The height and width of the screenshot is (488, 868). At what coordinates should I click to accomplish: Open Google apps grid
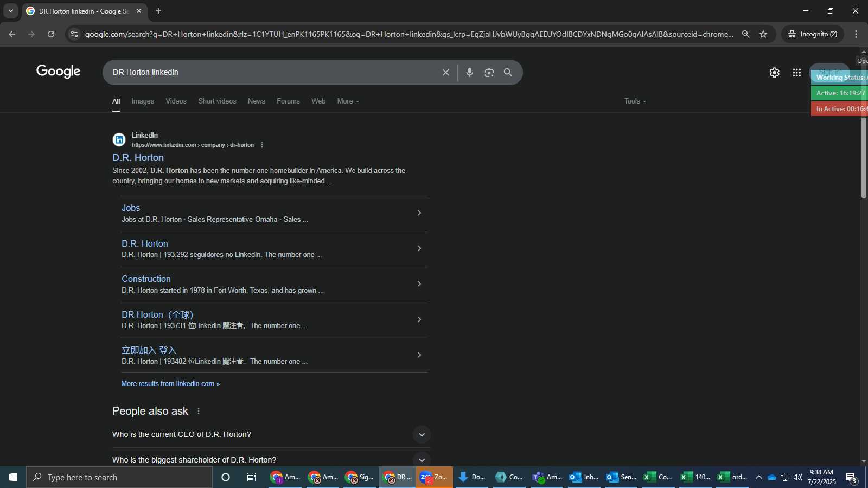point(796,72)
